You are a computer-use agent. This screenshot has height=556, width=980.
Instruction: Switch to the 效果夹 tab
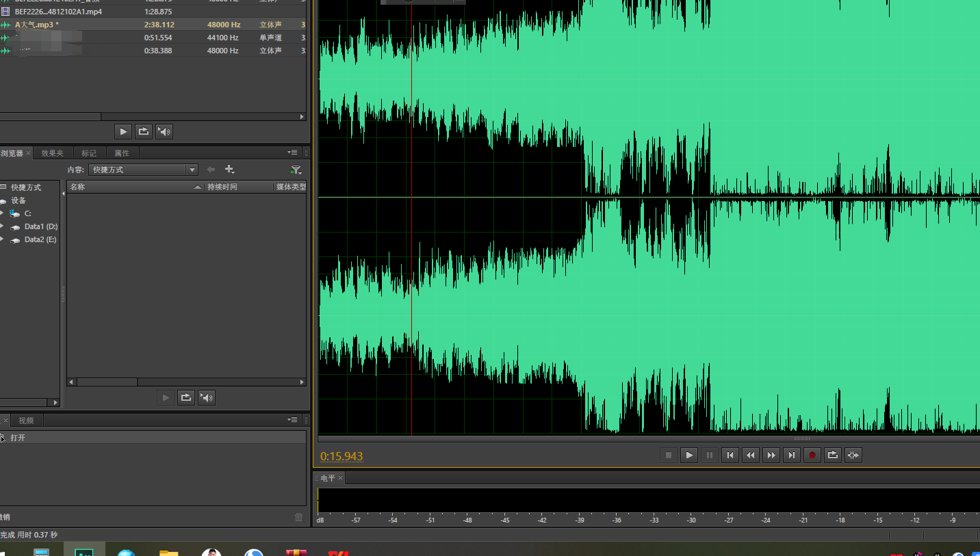(52, 153)
